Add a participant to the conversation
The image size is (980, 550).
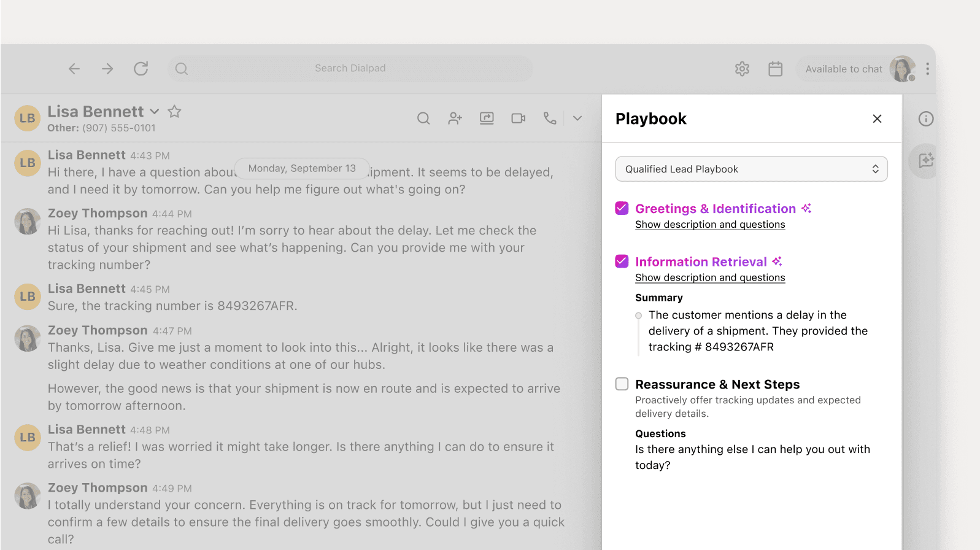click(455, 118)
